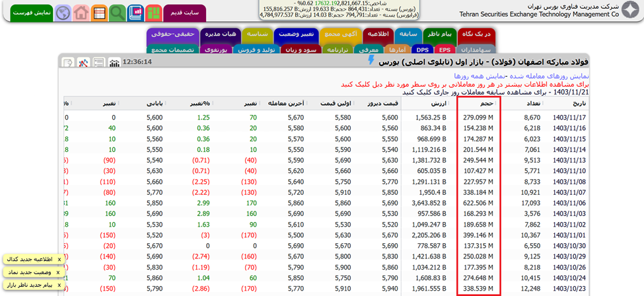Click the سایت قدیم button
The width and height of the screenshot is (644, 296).
185,13
